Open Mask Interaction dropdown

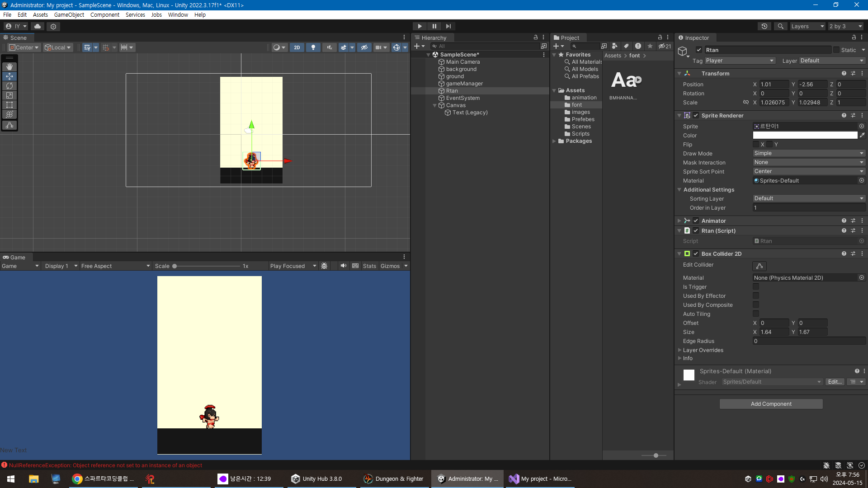809,162
